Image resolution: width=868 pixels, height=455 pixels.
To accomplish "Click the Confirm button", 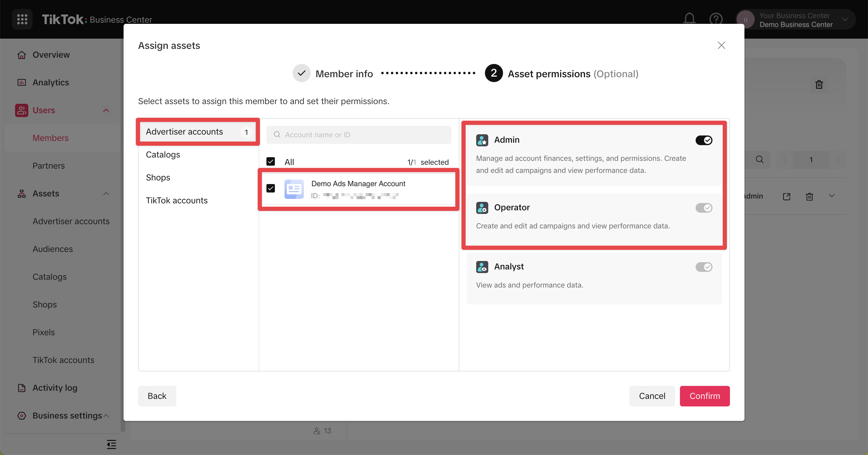I will click(704, 396).
